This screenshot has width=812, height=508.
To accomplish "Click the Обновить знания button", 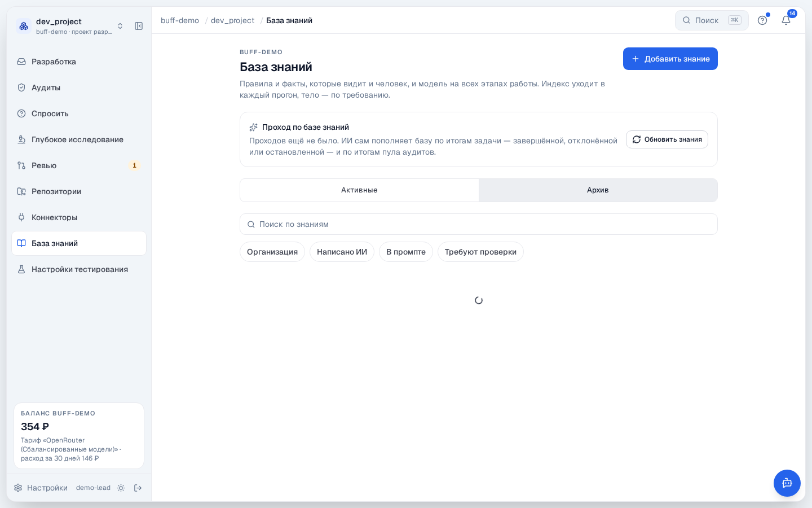I will click(x=667, y=139).
